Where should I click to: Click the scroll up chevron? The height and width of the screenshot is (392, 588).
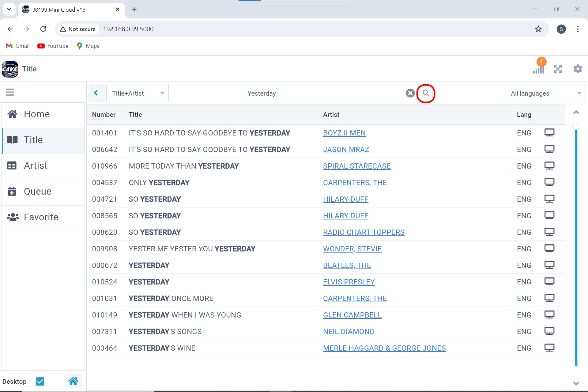[x=576, y=112]
